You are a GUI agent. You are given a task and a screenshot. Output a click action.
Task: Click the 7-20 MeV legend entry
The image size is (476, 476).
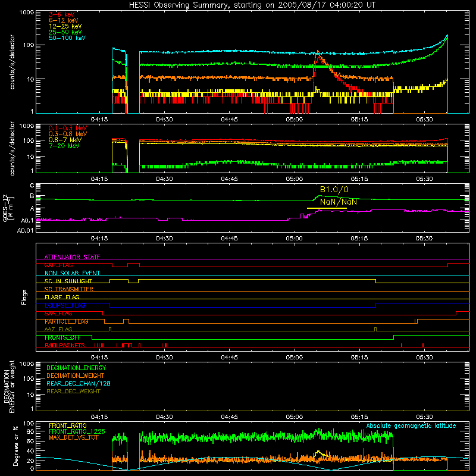64,146
